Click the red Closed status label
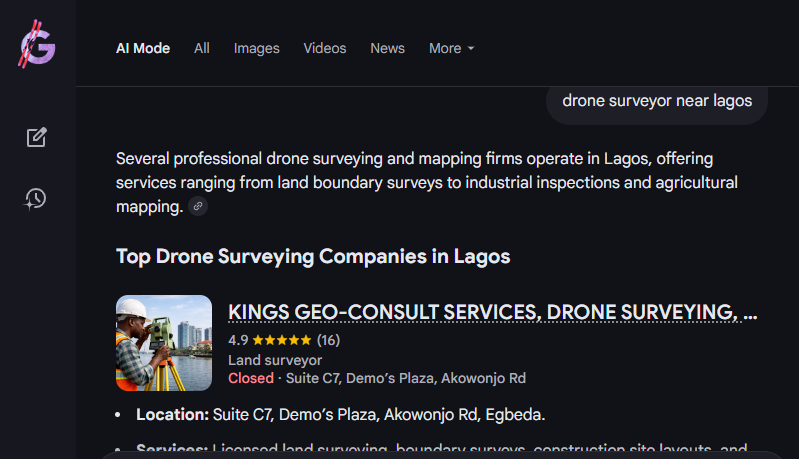 pyautogui.click(x=251, y=378)
